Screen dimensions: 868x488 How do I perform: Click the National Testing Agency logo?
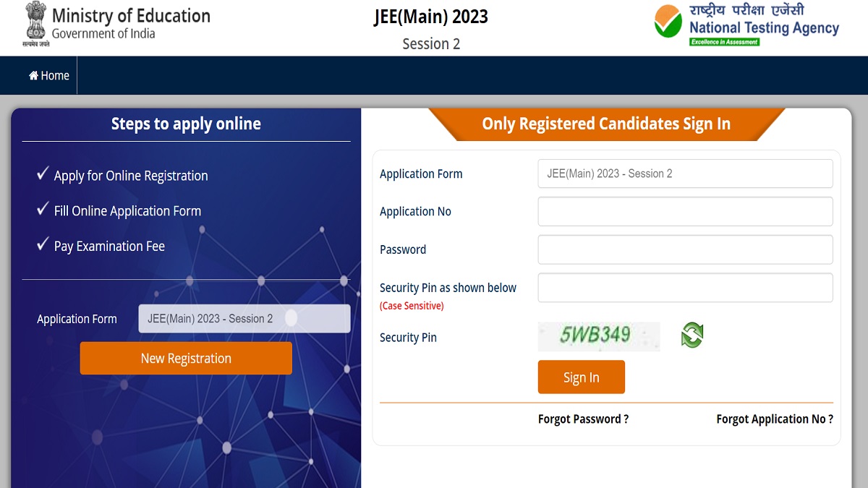[x=746, y=25]
